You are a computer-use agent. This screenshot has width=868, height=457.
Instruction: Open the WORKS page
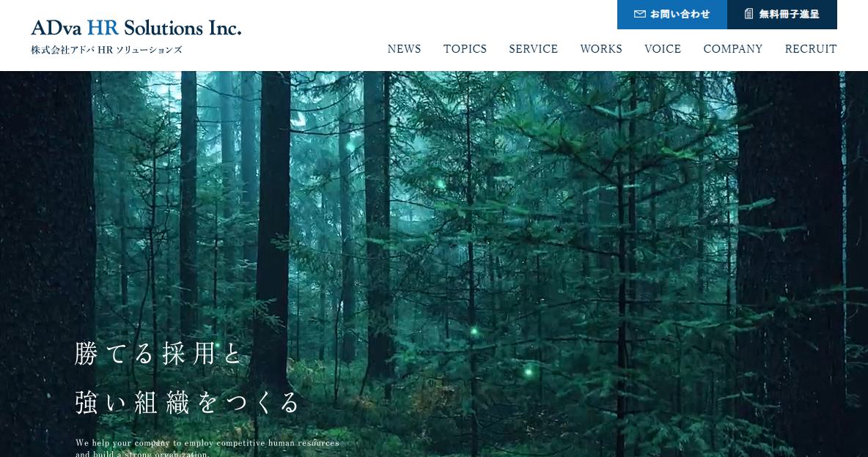click(x=601, y=48)
